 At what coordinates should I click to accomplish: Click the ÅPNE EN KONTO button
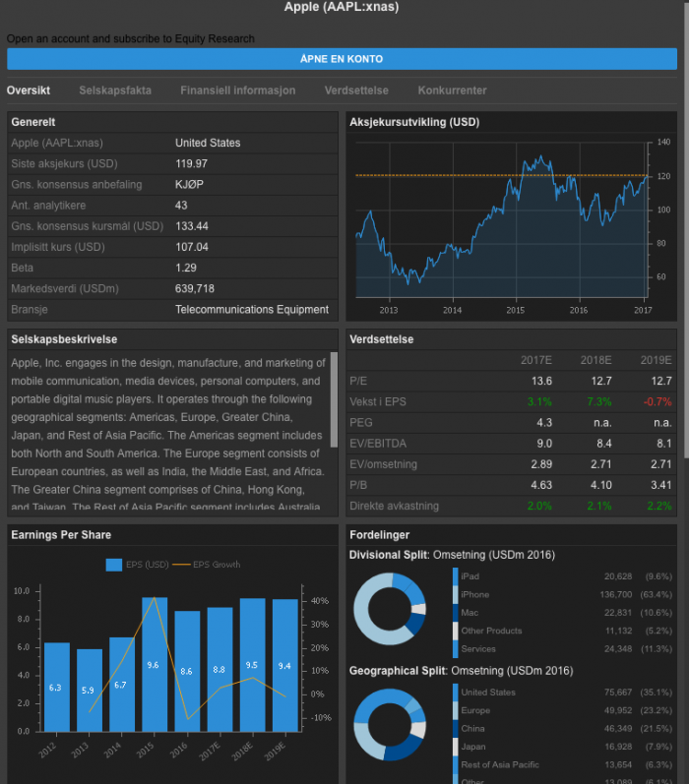342,59
